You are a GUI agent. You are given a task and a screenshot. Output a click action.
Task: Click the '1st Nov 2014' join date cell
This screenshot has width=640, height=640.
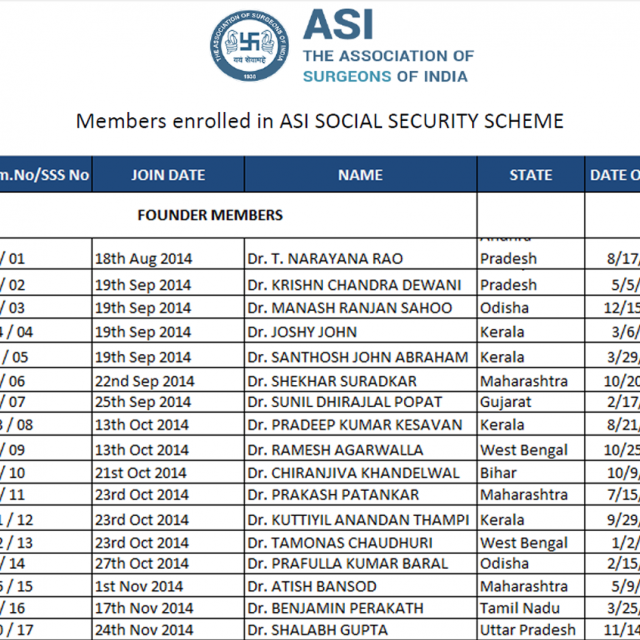tap(139, 586)
